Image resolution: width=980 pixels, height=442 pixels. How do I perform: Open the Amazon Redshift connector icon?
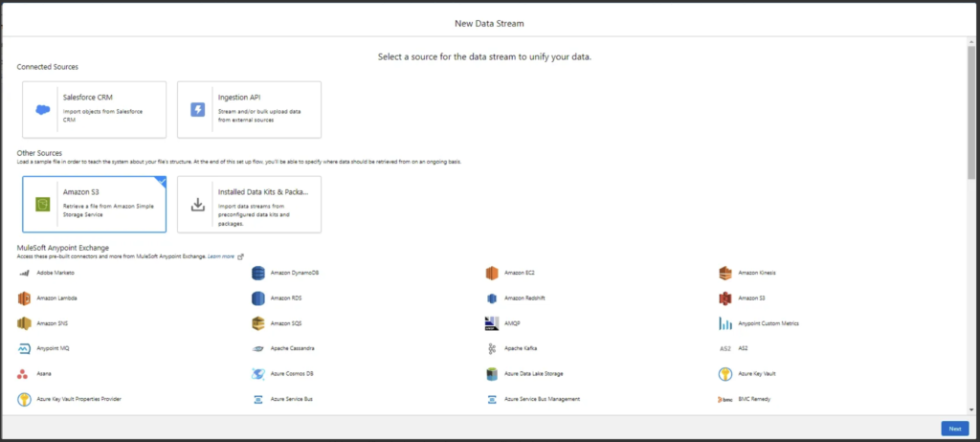coord(492,298)
